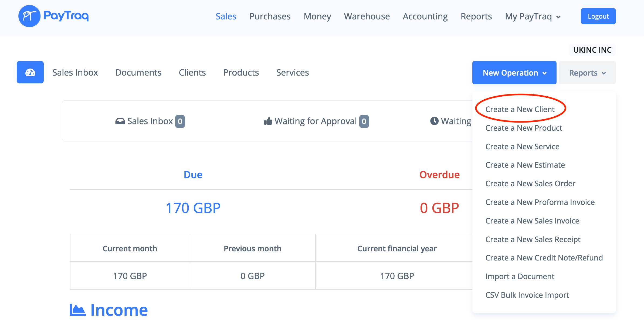Select Create a New Product
The image size is (644, 332).
tap(524, 128)
